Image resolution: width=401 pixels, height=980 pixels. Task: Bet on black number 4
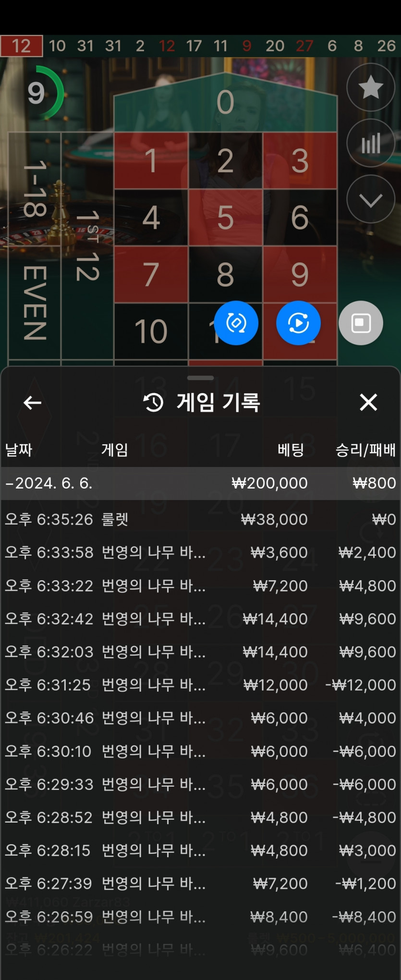point(151,217)
